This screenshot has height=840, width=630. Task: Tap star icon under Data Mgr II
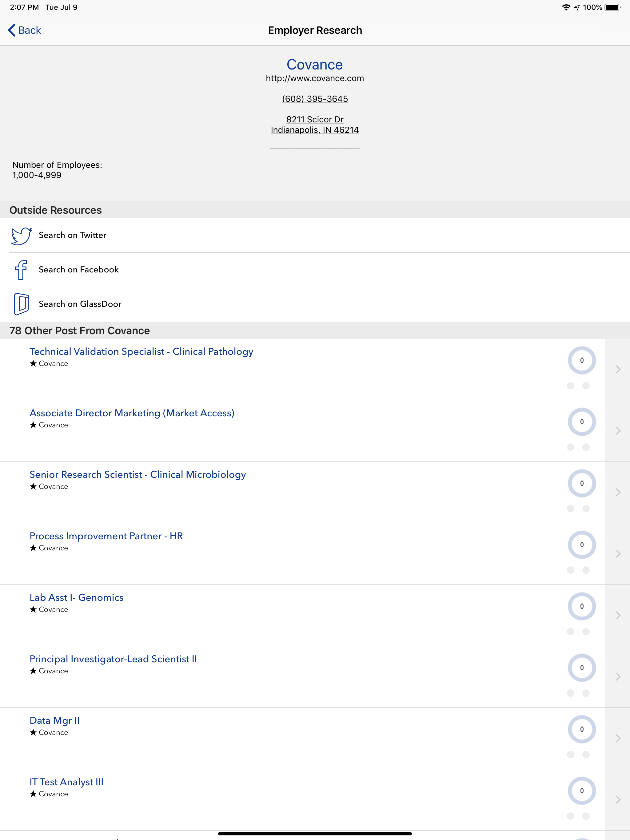34,732
